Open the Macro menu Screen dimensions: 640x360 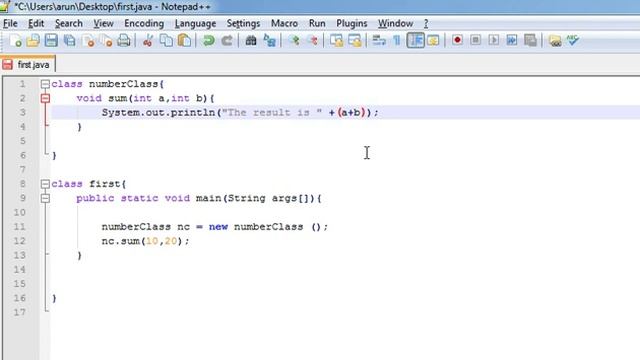[x=284, y=24]
